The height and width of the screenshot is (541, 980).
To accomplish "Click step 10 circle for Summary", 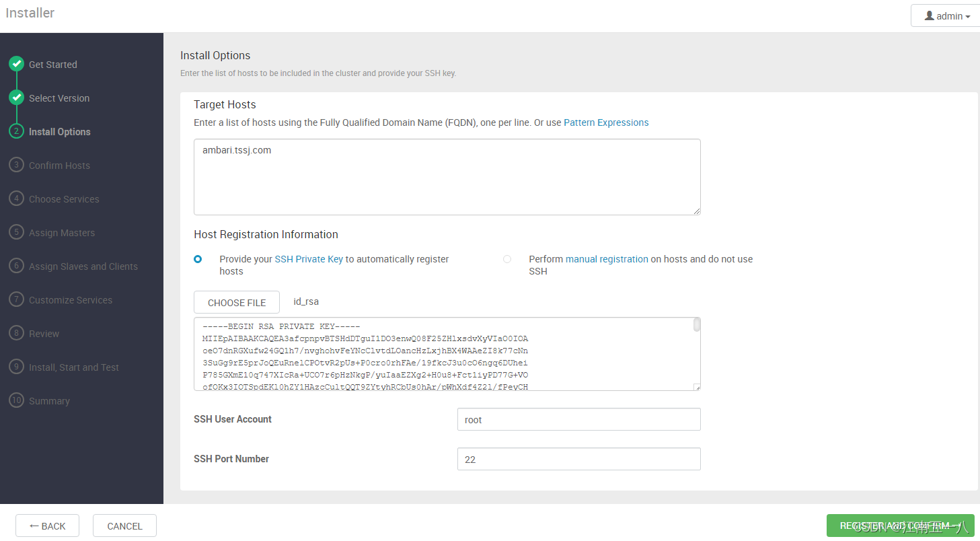I will coord(16,400).
